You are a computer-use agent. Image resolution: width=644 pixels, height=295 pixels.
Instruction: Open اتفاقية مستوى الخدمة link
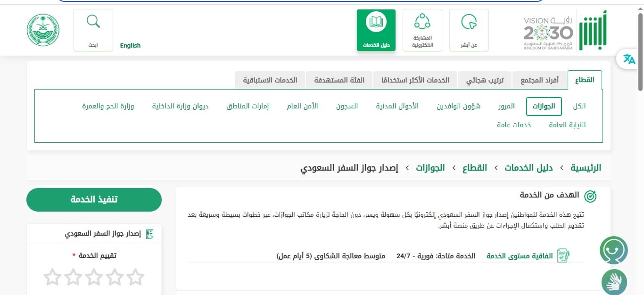pyautogui.click(x=520, y=256)
